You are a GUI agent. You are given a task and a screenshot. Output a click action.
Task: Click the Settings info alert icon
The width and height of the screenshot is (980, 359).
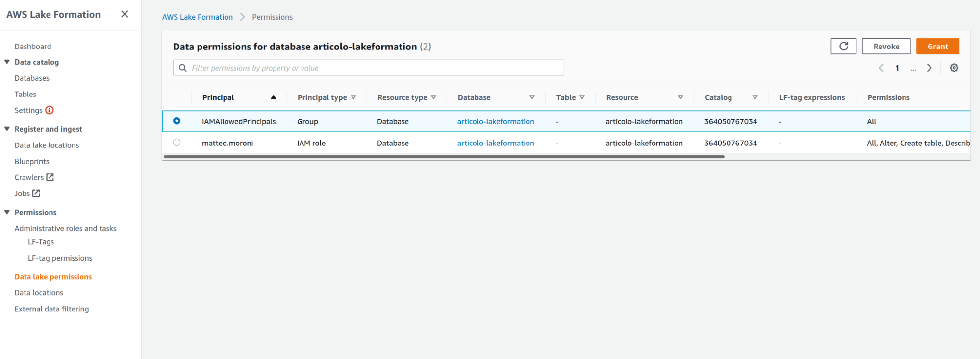(50, 110)
